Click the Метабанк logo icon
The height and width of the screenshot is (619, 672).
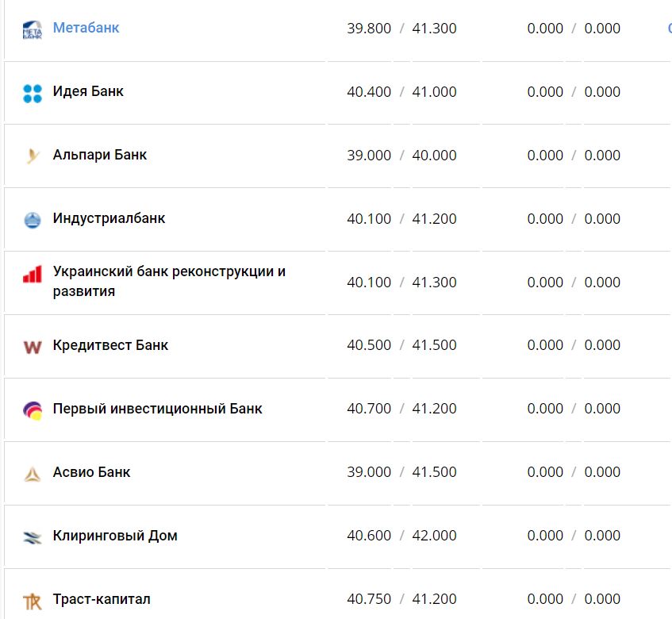coord(32,29)
